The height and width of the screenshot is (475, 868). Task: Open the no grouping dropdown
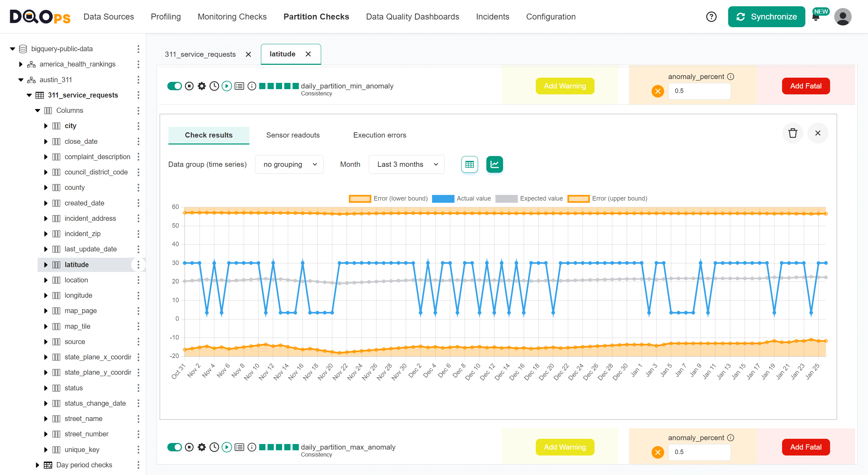(x=289, y=164)
